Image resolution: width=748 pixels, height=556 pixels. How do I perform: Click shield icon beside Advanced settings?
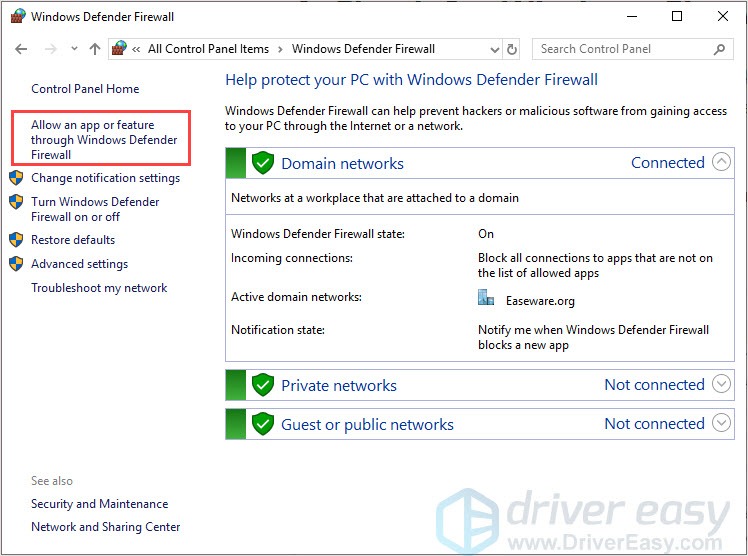16,264
